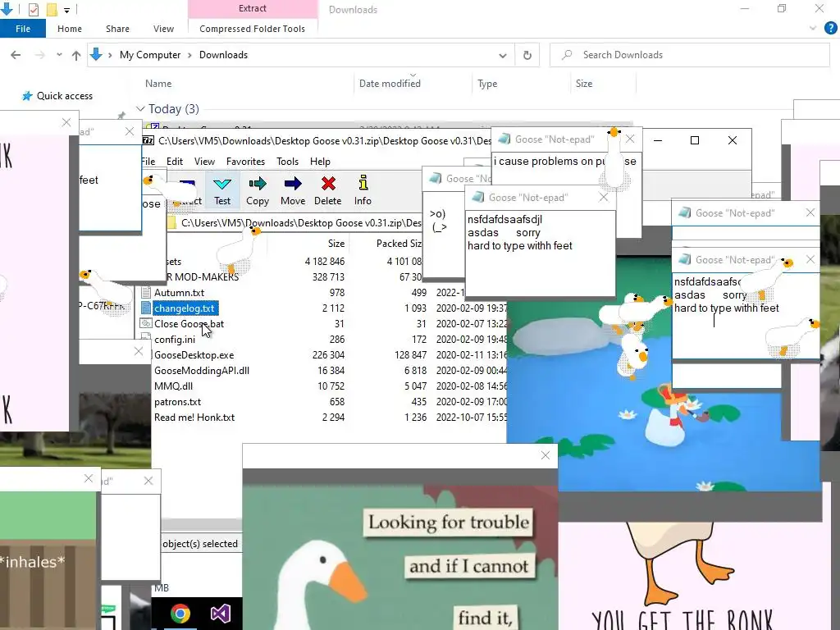Sort by 7-Zip Packed Size column

(399, 243)
